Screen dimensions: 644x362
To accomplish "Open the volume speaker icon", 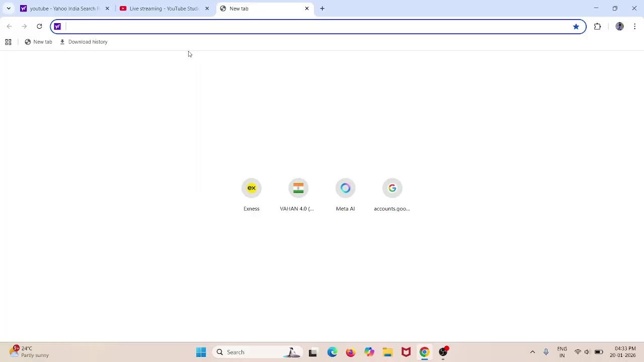I will (x=587, y=352).
